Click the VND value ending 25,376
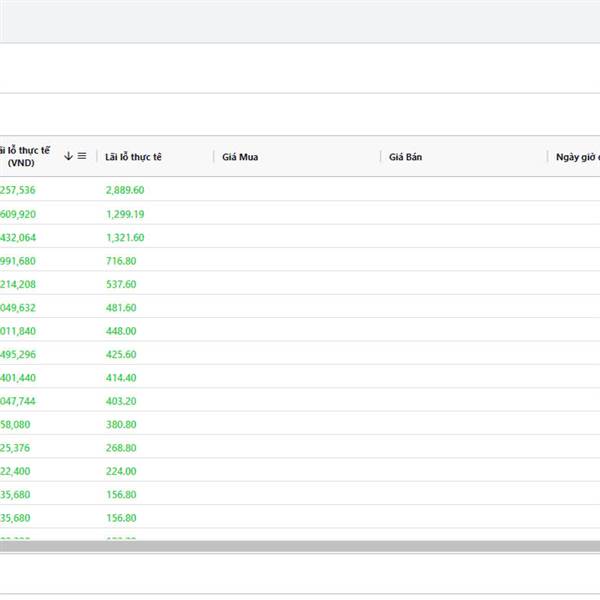This screenshot has width=600, height=600. coord(15,448)
